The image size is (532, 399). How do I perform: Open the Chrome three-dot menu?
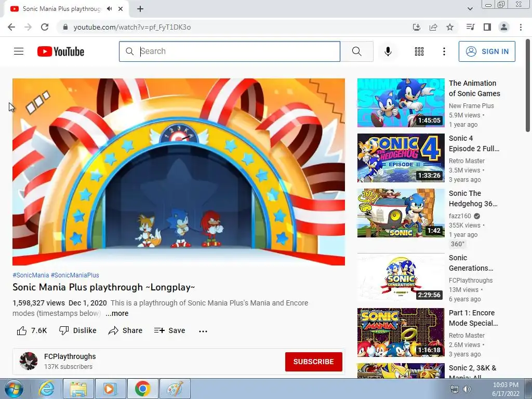[x=521, y=27]
